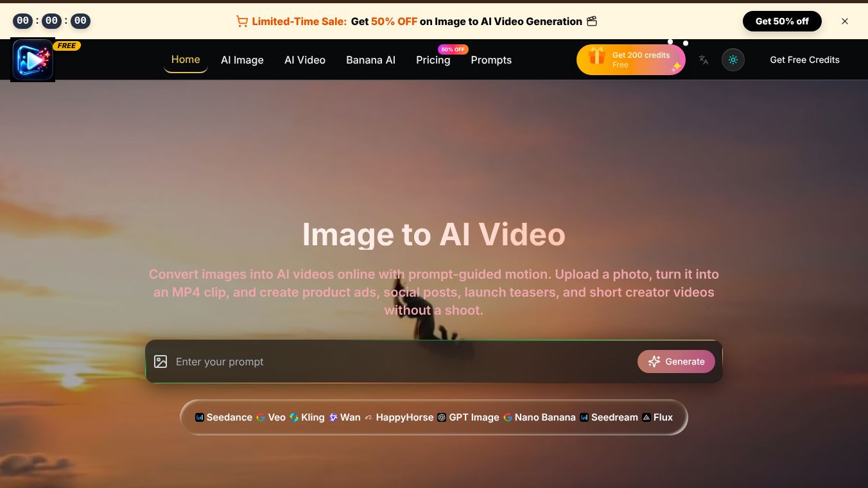
Task: Click the gift box icon in credits banner
Action: (597, 56)
